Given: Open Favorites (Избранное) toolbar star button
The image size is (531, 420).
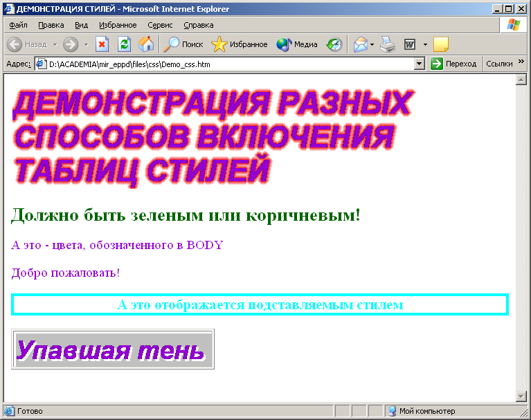Looking at the screenshot, I should pyautogui.click(x=239, y=44).
